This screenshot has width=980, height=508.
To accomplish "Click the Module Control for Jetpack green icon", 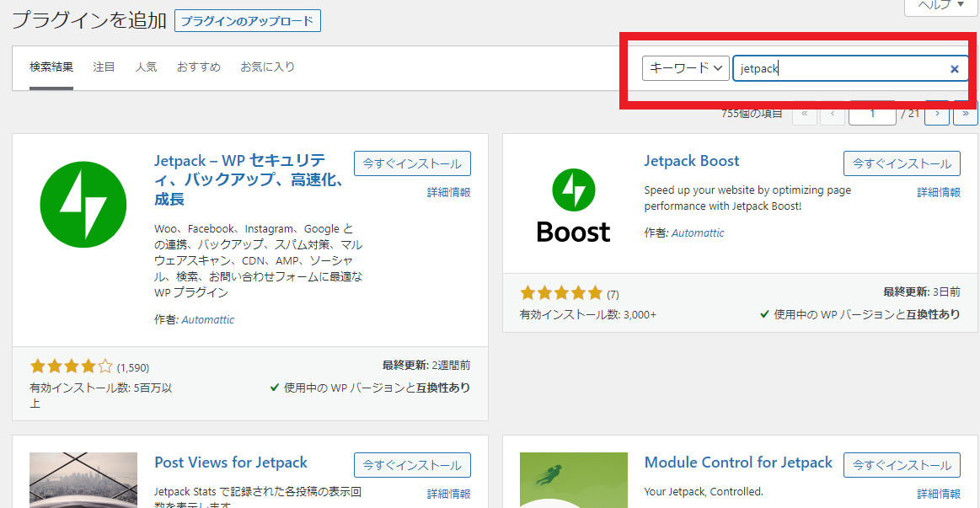I will coord(573,481).
